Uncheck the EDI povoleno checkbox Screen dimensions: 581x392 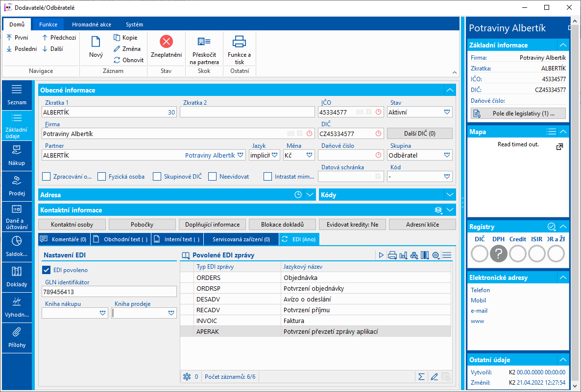pos(47,270)
